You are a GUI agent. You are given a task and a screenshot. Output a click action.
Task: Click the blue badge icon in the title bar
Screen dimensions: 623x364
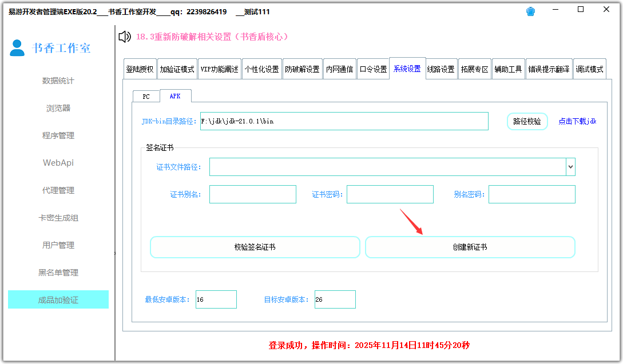pyautogui.click(x=530, y=10)
